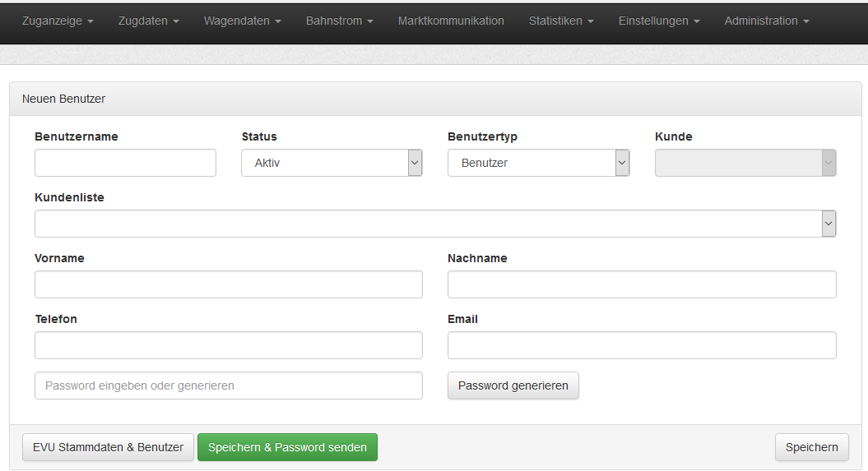Image resolution: width=868 pixels, height=471 pixels.
Task: Open the Administration menu
Action: point(767,21)
